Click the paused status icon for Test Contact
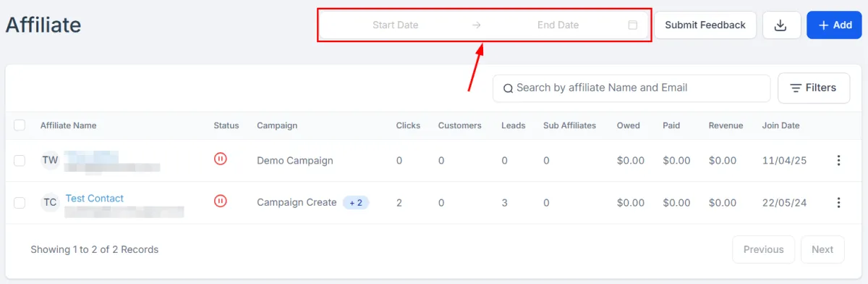Image resolution: width=868 pixels, height=284 pixels. point(221,201)
